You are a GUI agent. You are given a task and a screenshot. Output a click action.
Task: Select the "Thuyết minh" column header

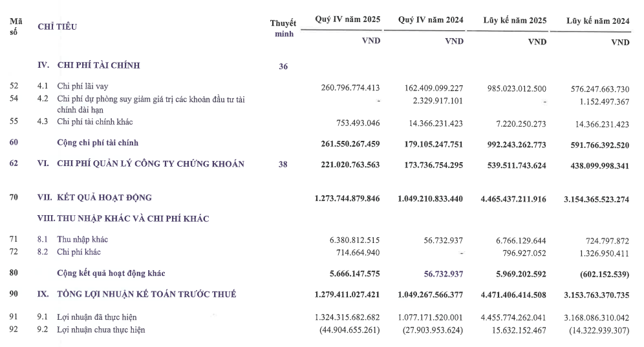283,28
